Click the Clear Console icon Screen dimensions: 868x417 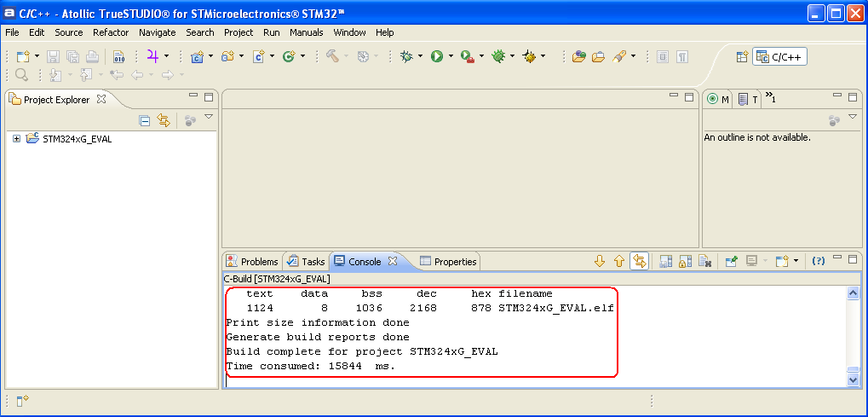pyautogui.click(x=704, y=262)
